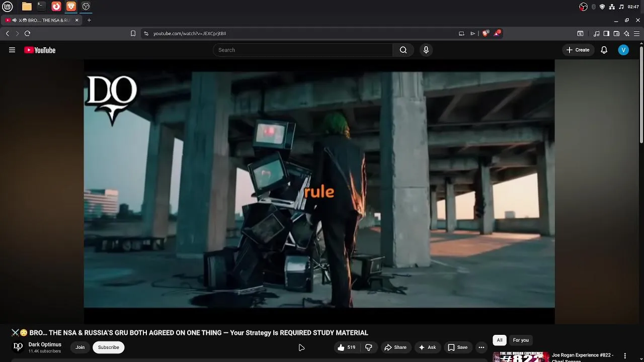The image size is (644, 362).
Task: Start voice search with the microphone
Action: click(426, 50)
